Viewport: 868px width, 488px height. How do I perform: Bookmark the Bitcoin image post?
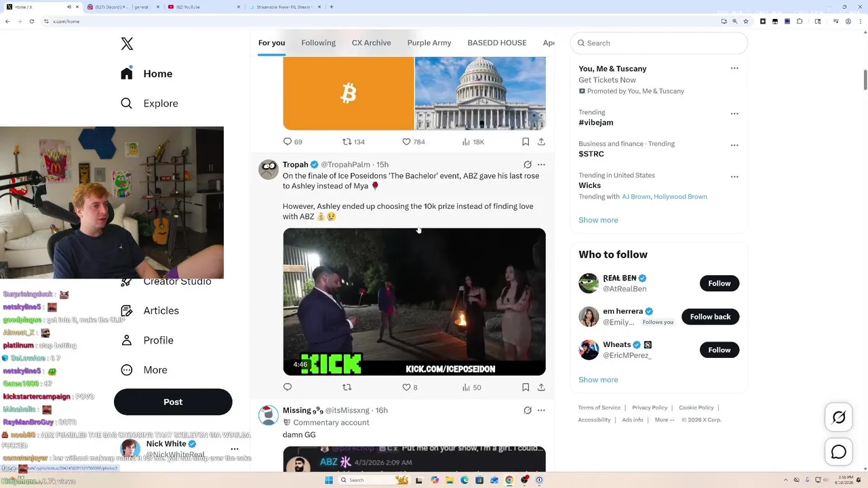(526, 142)
